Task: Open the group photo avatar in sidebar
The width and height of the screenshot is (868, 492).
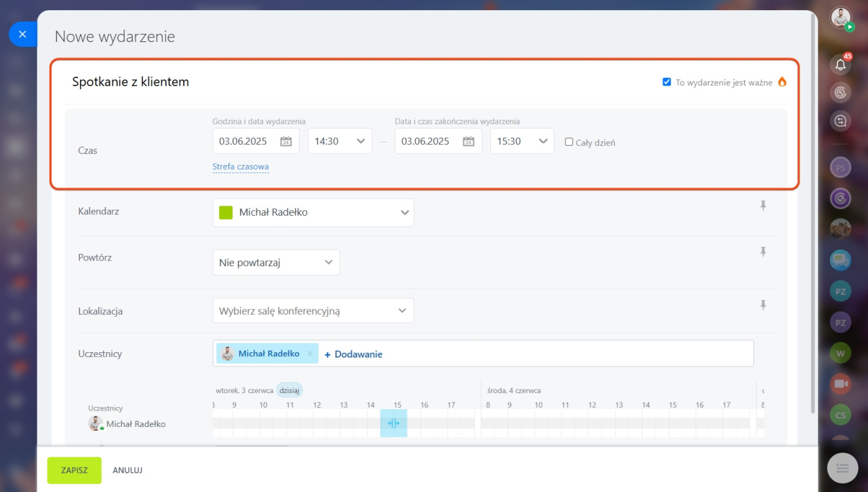Action: [841, 229]
